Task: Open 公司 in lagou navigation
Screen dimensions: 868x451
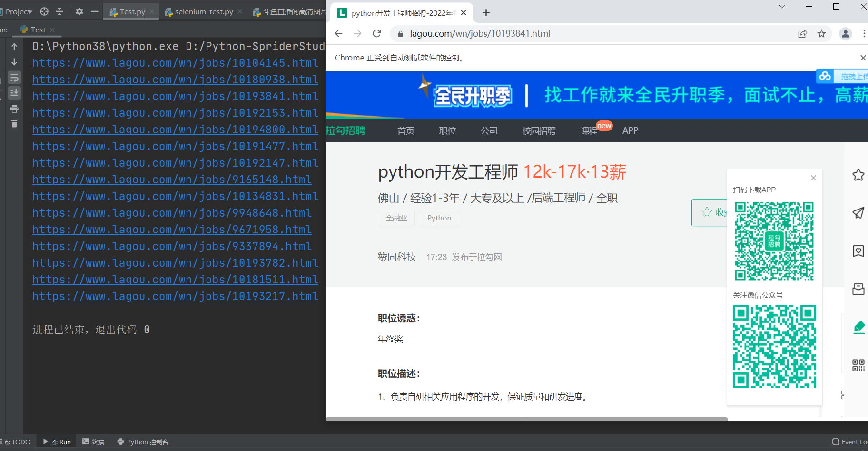Action: tap(489, 130)
